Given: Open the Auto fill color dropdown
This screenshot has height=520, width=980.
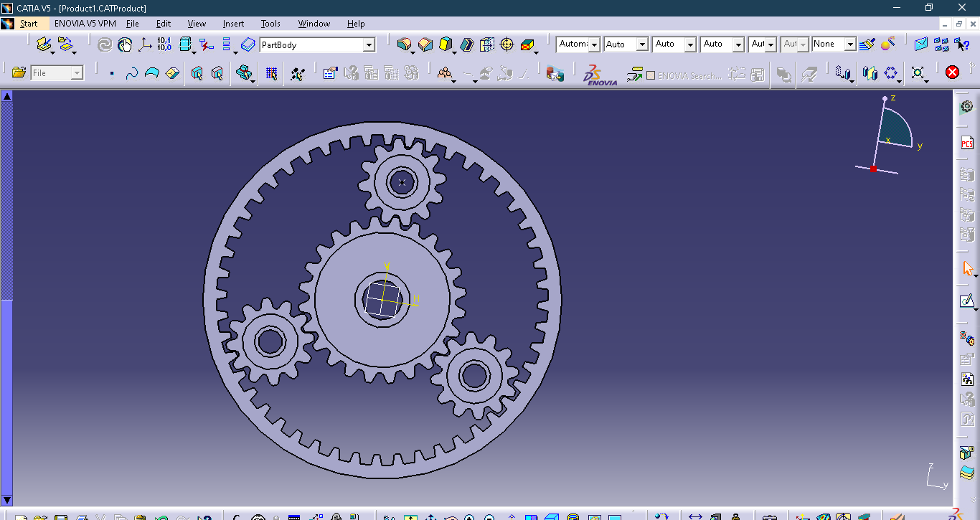Looking at the screenshot, I should pos(643,44).
